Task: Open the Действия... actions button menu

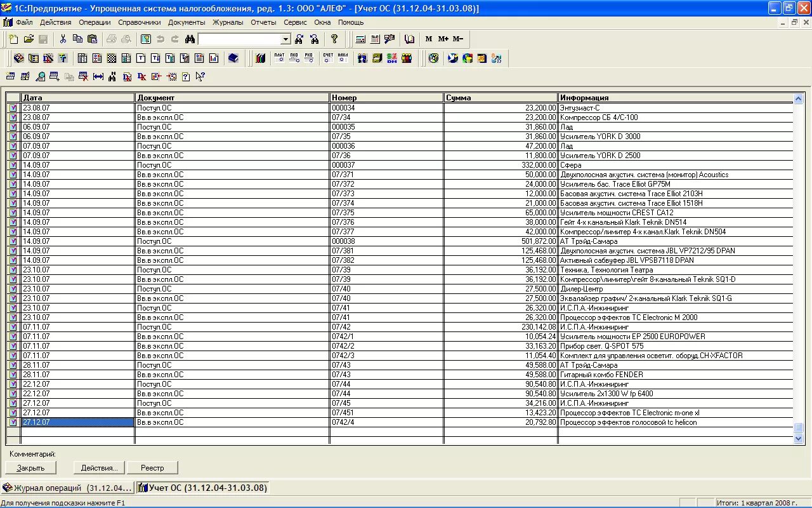Action: click(x=100, y=468)
